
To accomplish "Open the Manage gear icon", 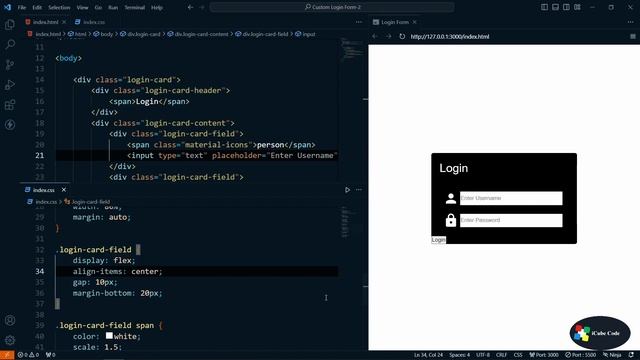I will [x=10, y=340].
